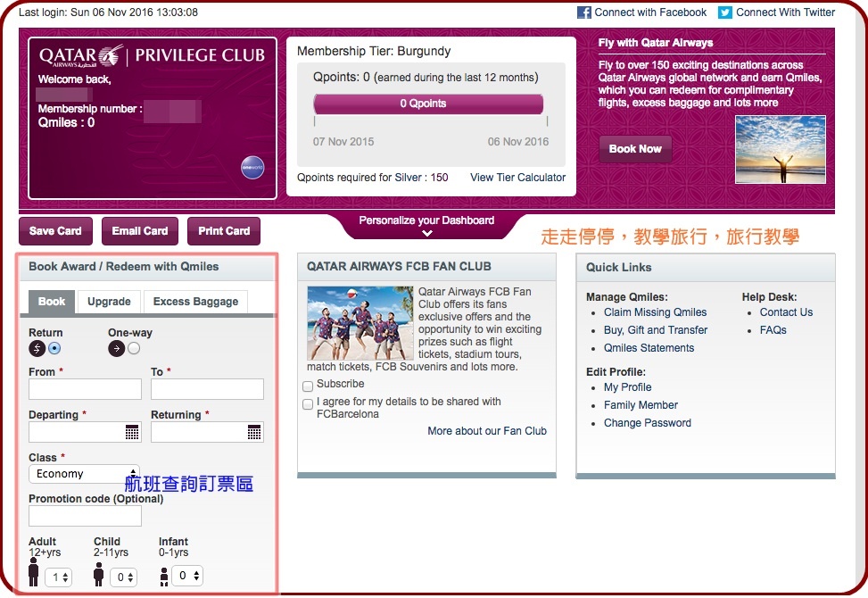Screen dimensions: 868x598
Task: Open Contact Us link
Action: click(786, 312)
